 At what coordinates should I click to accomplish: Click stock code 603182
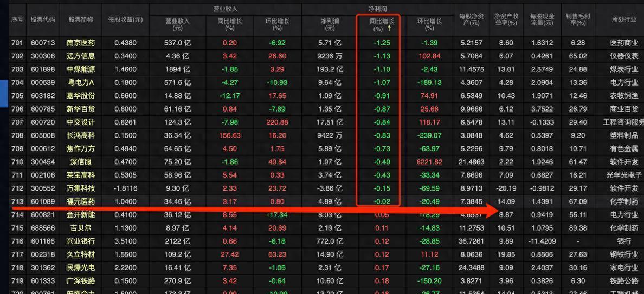click(43, 95)
